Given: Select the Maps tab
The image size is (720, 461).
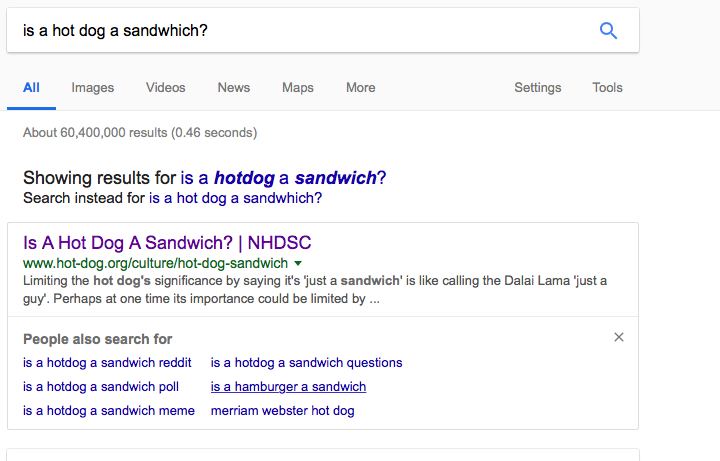Looking at the screenshot, I should (x=298, y=88).
